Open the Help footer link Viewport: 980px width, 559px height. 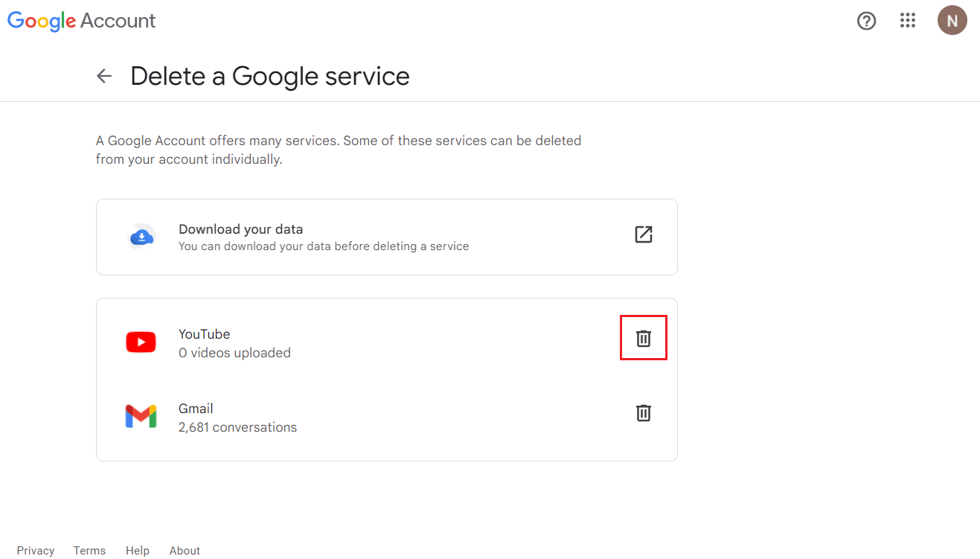click(x=138, y=551)
